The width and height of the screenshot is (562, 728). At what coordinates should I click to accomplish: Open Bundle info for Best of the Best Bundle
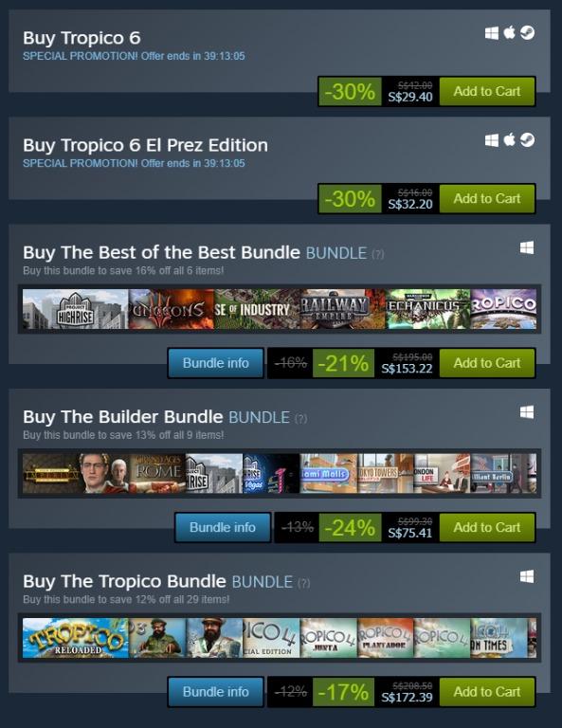[216, 363]
